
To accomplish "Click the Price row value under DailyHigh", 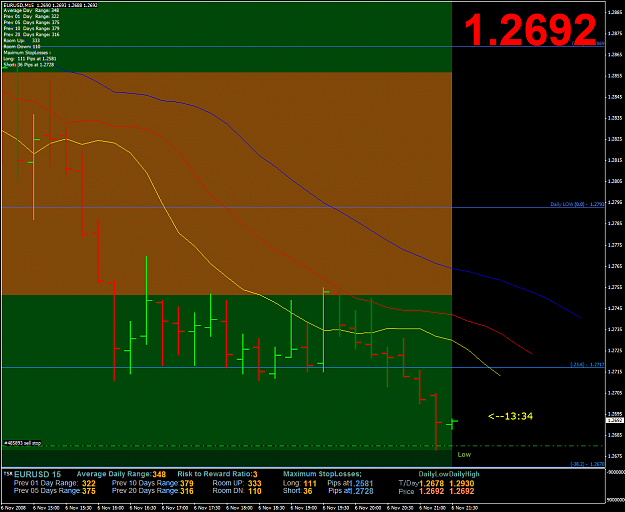I will point(462,491).
